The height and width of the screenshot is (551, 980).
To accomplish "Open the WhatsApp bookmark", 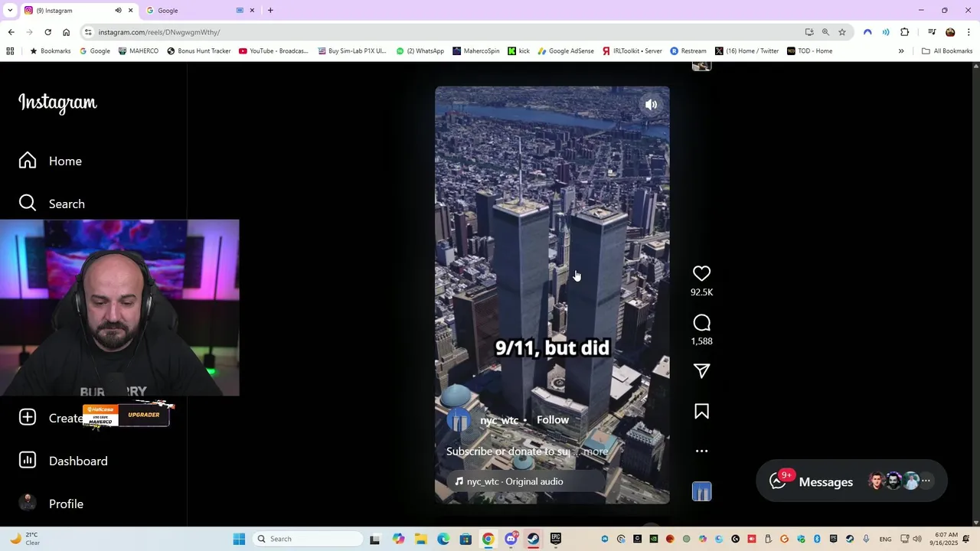I will [420, 51].
